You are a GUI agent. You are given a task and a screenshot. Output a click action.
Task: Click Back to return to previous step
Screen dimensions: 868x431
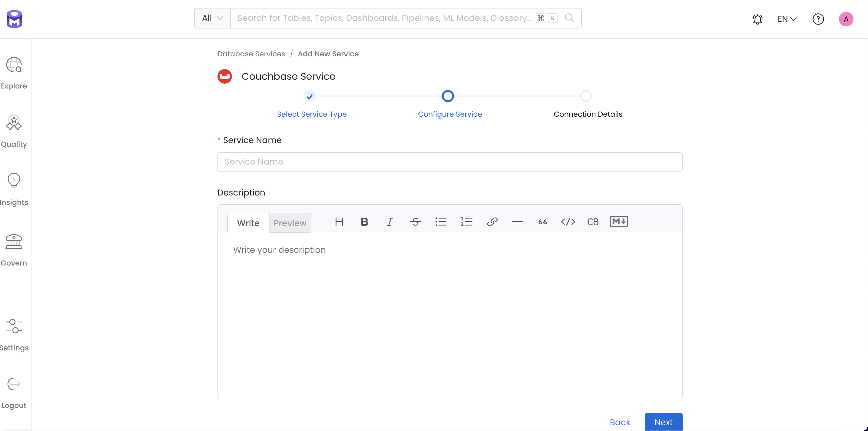pos(620,422)
